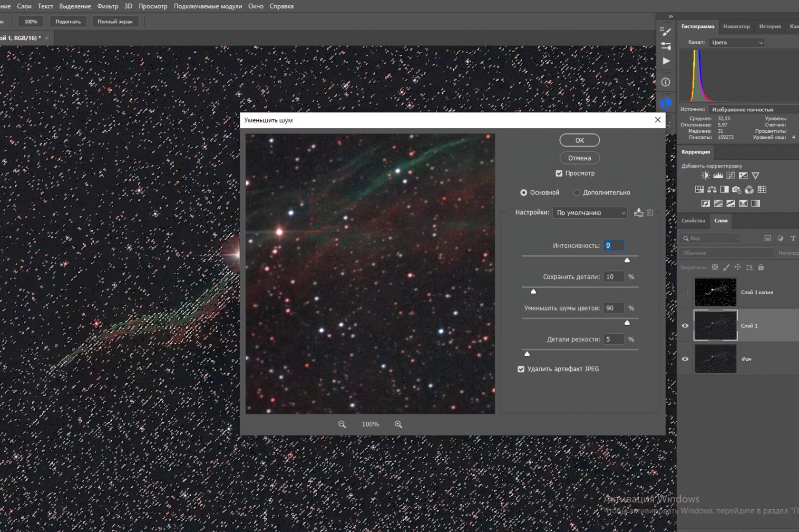
Task: Toggle the Просмотр preview checkbox
Action: click(x=559, y=174)
